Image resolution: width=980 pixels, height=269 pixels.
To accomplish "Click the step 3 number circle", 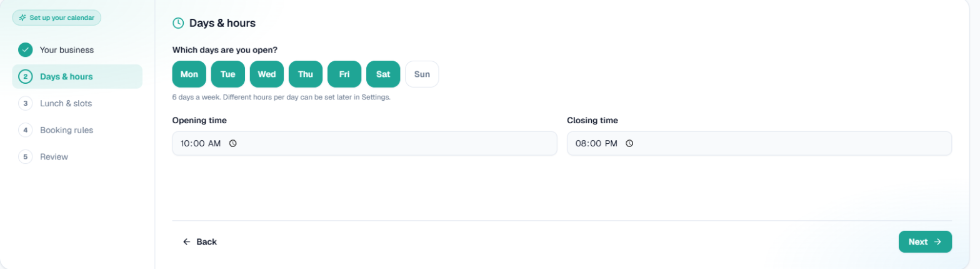I will [25, 103].
